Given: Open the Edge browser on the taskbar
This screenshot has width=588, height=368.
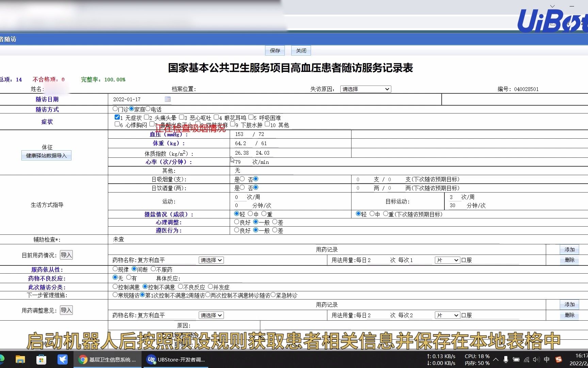Looking at the screenshot, I should point(2,359).
